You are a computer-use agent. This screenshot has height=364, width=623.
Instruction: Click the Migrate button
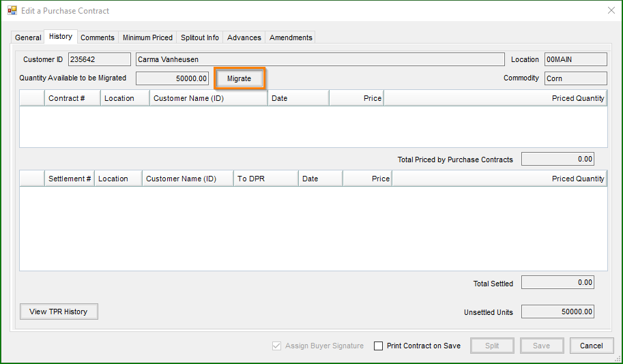pyautogui.click(x=240, y=78)
